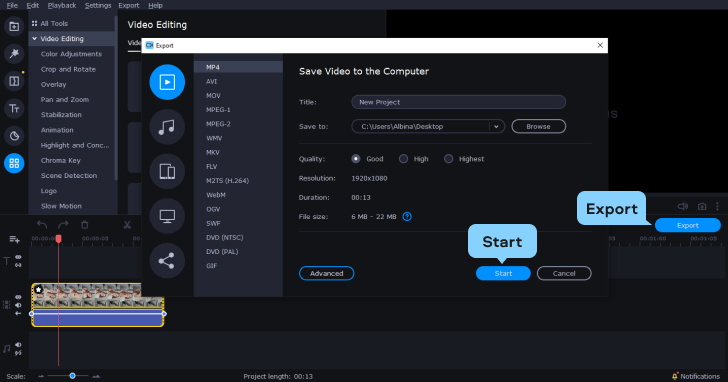Toggle video track visibility eye
Screen dimensions: 728x382
(x=18, y=297)
